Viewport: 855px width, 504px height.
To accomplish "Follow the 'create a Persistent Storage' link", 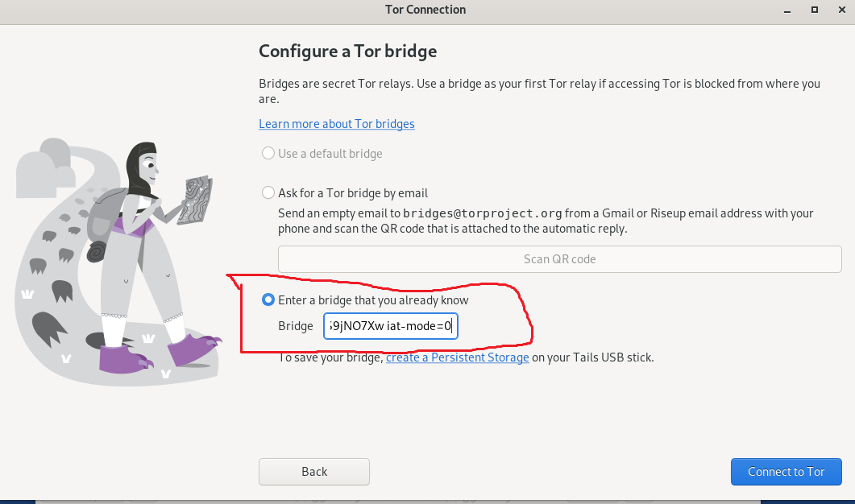I will point(457,357).
